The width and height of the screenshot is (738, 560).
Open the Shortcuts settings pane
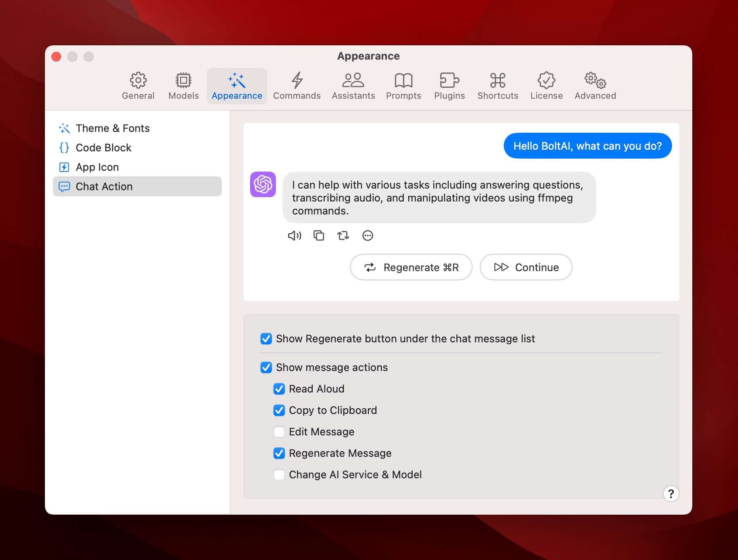[x=497, y=85]
